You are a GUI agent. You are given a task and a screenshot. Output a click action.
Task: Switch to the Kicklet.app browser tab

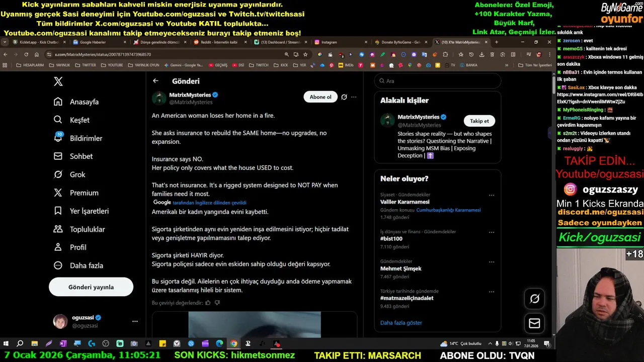[39, 42]
